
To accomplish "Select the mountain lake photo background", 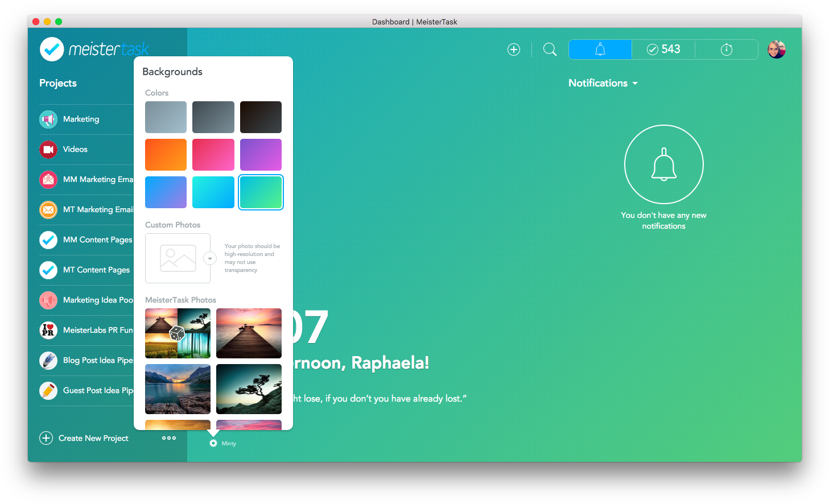I will pyautogui.click(x=178, y=389).
